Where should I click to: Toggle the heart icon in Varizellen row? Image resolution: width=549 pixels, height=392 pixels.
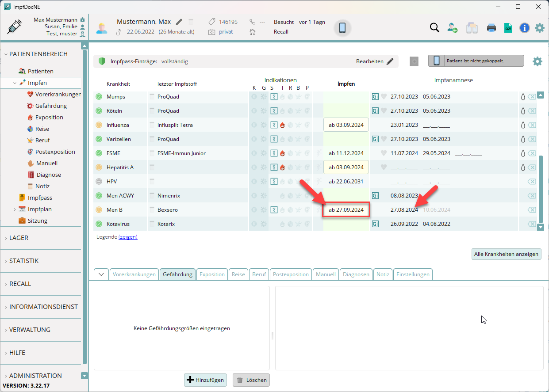(x=384, y=139)
